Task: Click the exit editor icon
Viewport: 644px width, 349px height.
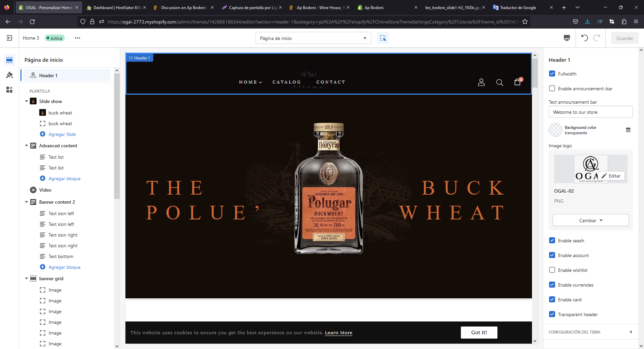Action: (x=9, y=38)
